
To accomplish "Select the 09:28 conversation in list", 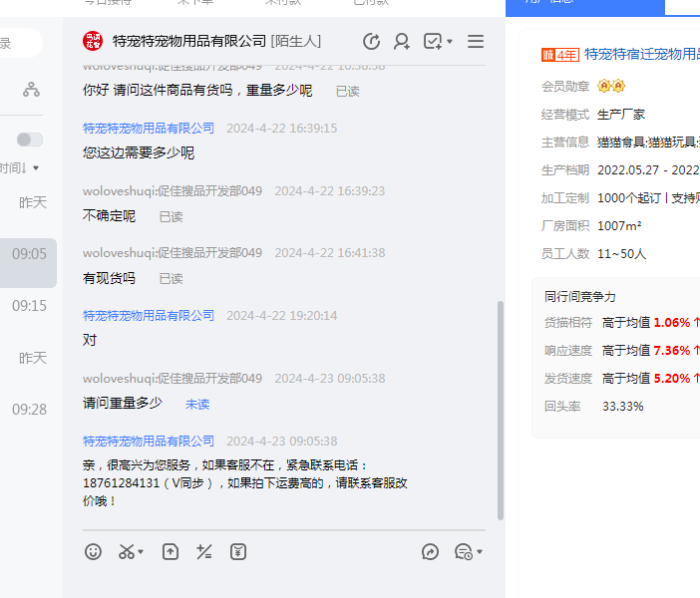I will click(29, 410).
